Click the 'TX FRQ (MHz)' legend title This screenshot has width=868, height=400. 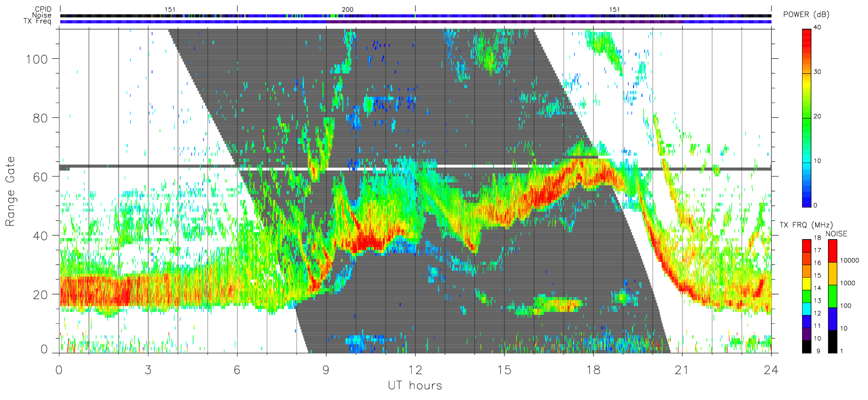(x=806, y=225)
